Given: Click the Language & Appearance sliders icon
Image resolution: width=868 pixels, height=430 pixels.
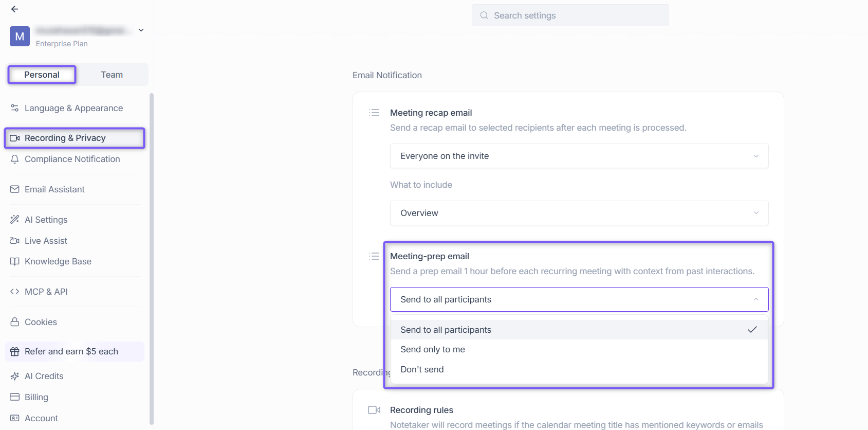Looking at the screenshot, I should (x=15, y=108).
